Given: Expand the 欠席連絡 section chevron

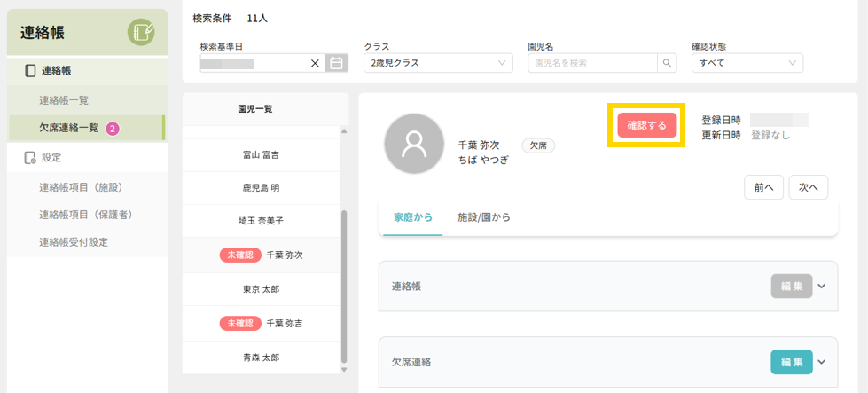Looking at the screenshot, I should tap(822, 362).
